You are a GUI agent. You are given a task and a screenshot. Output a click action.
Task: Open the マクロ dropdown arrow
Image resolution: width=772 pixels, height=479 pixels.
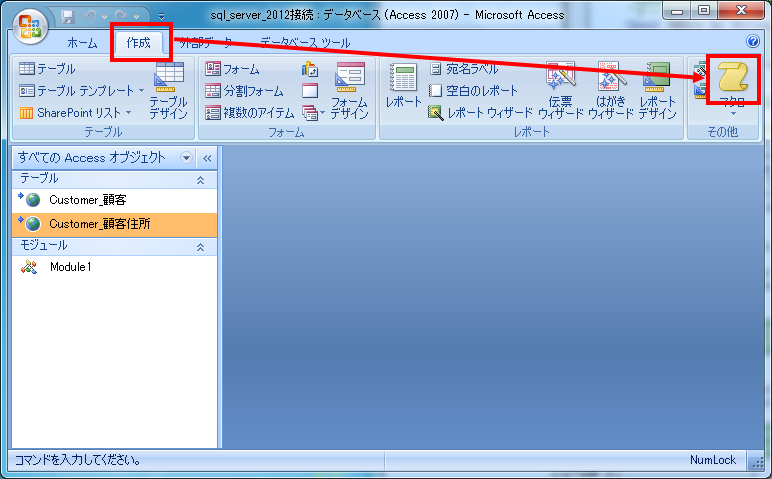(x=733, y=114)
